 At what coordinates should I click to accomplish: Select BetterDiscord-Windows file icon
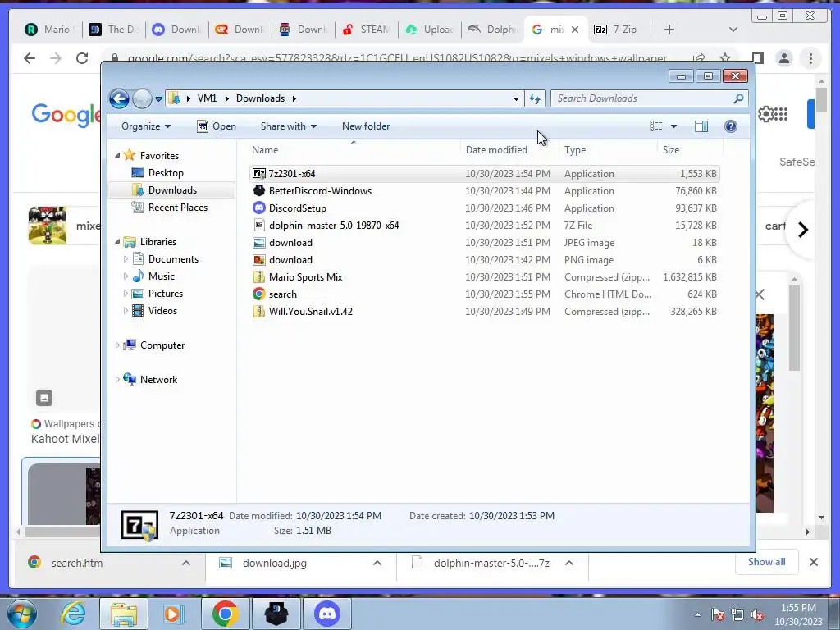259,190
